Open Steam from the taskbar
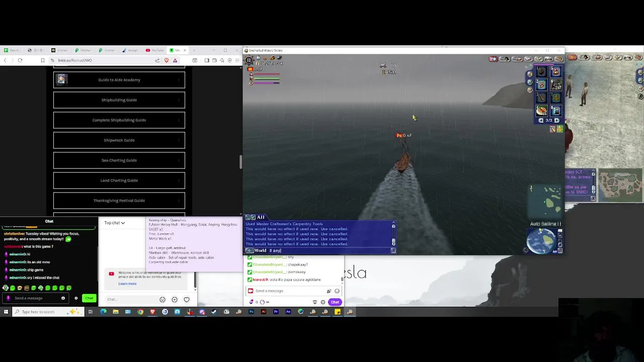 214,312
